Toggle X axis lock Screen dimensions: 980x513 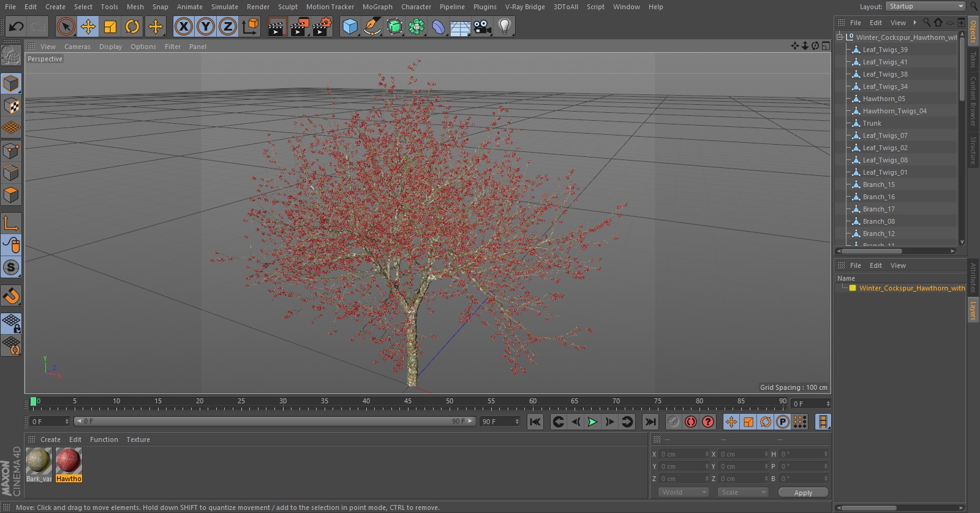click(183, 26)
